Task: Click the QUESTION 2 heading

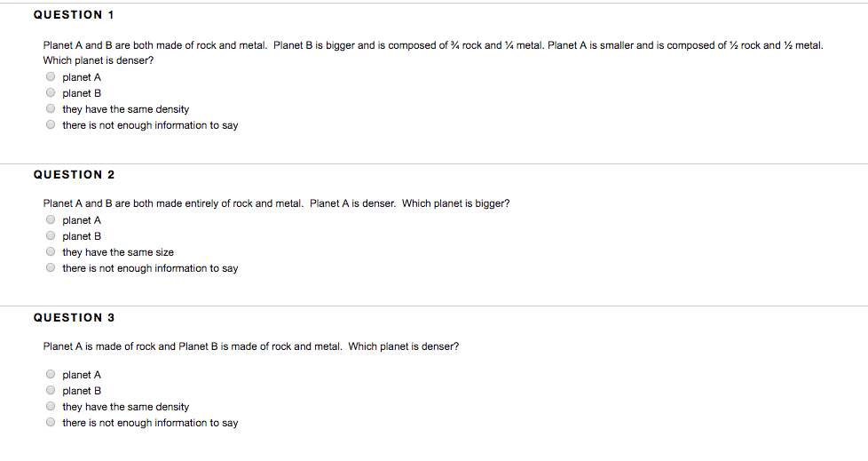Action: pyautogui.click(x=74, y=174)
